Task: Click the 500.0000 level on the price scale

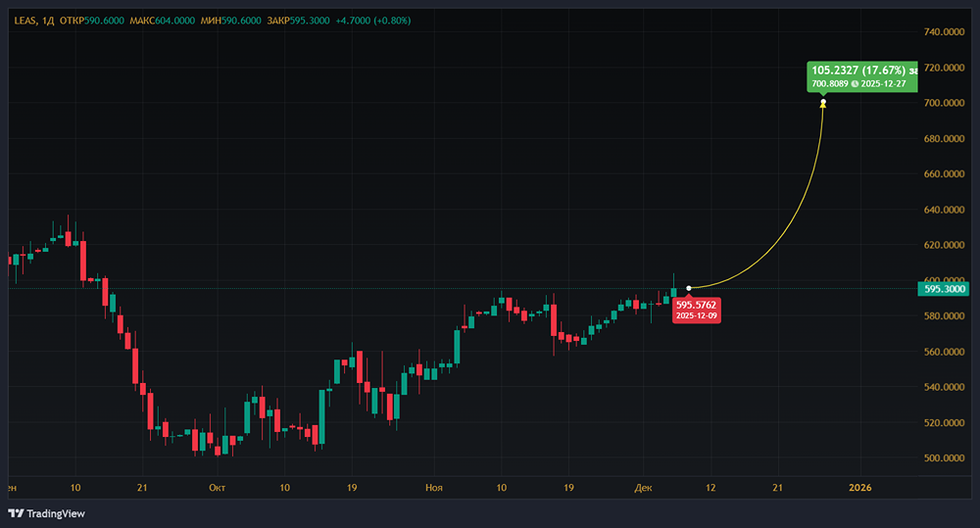Action: pos(947,458)
